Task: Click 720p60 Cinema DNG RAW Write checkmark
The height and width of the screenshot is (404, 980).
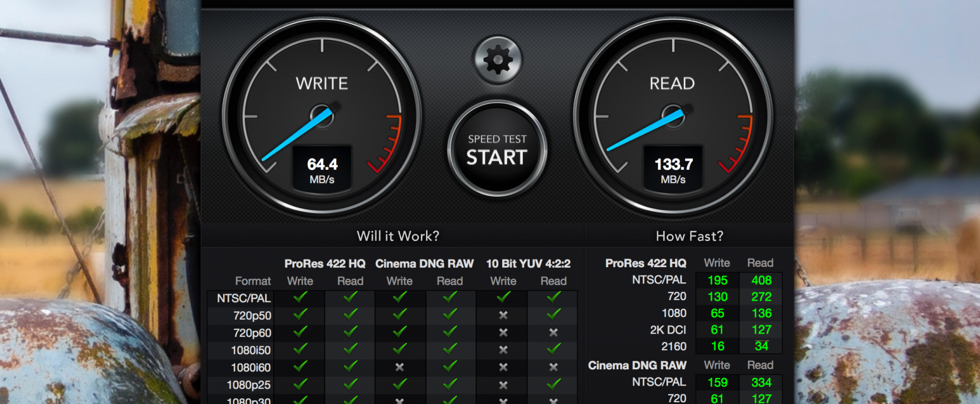Action: point(399,332)
